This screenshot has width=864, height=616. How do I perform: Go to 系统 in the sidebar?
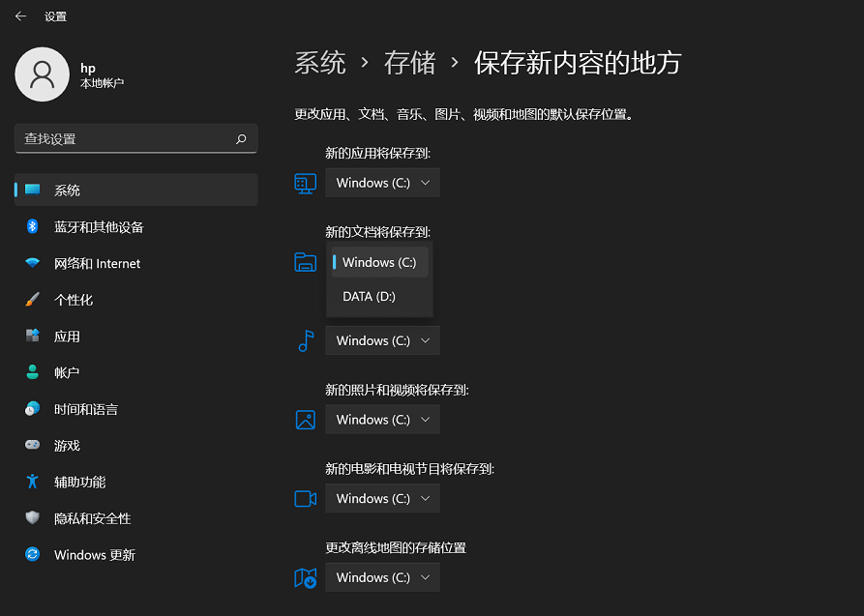136,191
